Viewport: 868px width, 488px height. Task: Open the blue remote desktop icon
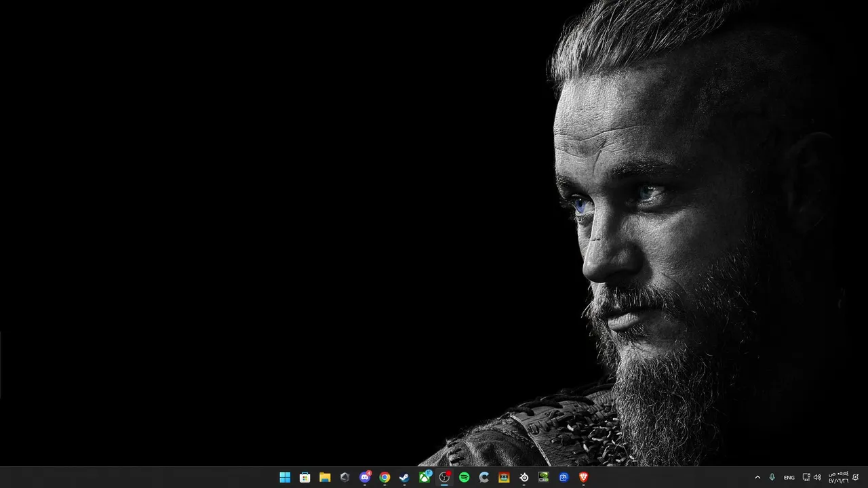[x=564, y=477]
